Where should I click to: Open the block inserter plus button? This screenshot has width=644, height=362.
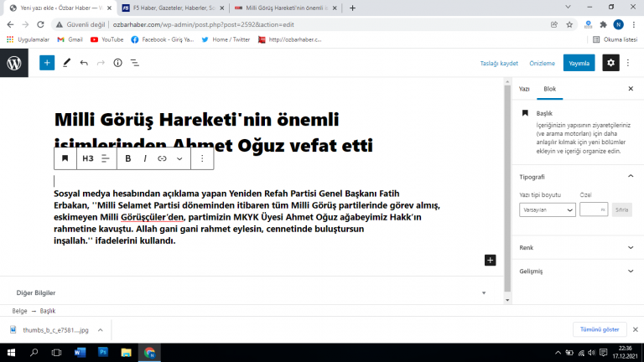click(x=47, y=63)
